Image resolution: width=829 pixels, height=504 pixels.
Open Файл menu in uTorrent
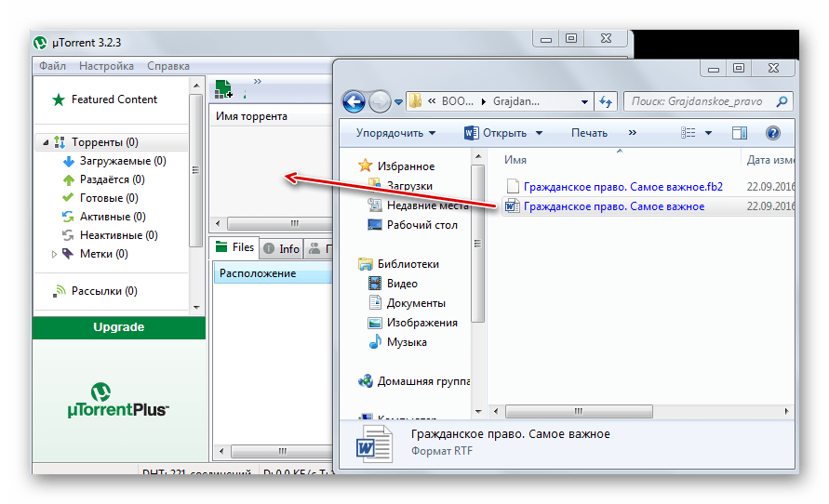52,66
